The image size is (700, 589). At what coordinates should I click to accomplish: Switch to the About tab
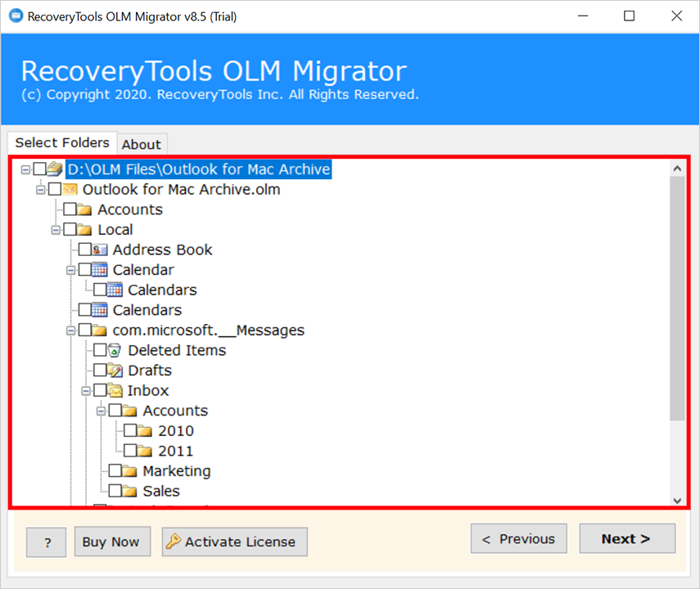click(142, 144)
